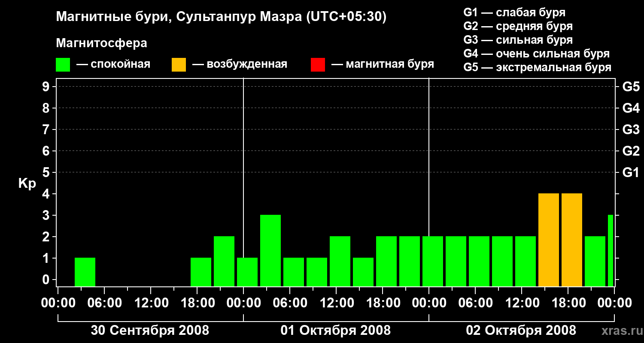Click the 'G1 — слабая буря' legend line

point(514,12)
